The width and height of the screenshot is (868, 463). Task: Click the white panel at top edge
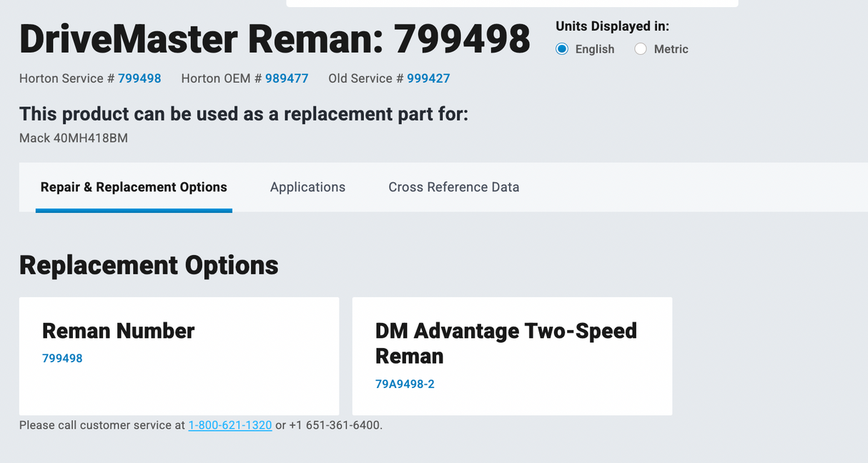(x=512, y=3)
